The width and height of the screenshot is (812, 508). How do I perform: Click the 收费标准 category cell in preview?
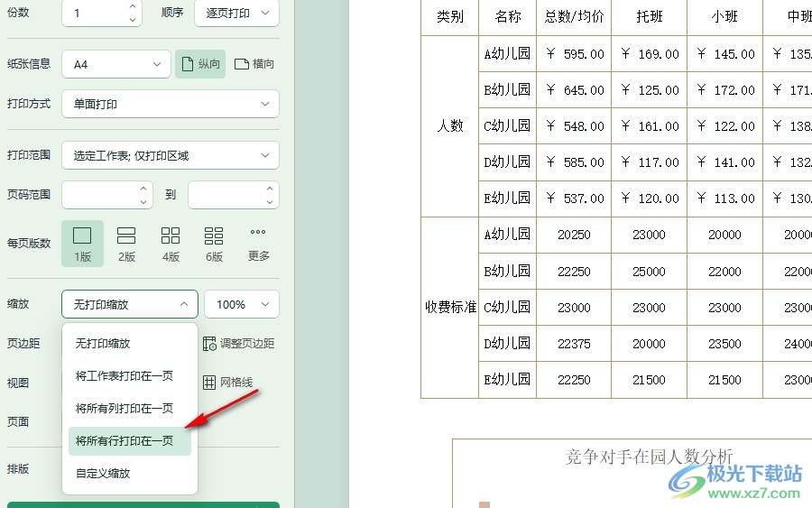pyautogui.click(x=449, y=307)
